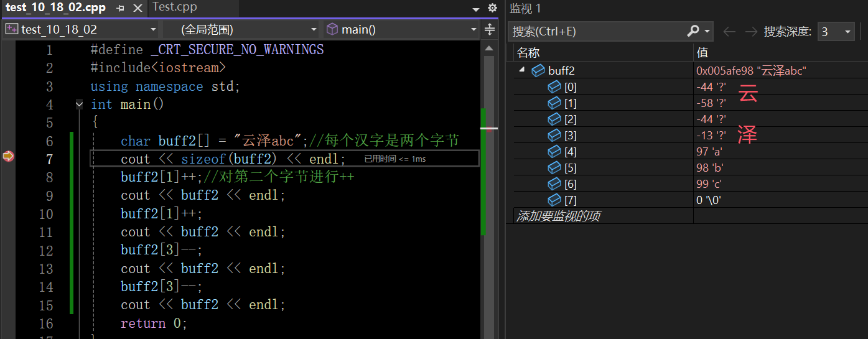Click the value 0 '\0' of [7]
This screenshot has width=868, height=339.
coord(709,200)
